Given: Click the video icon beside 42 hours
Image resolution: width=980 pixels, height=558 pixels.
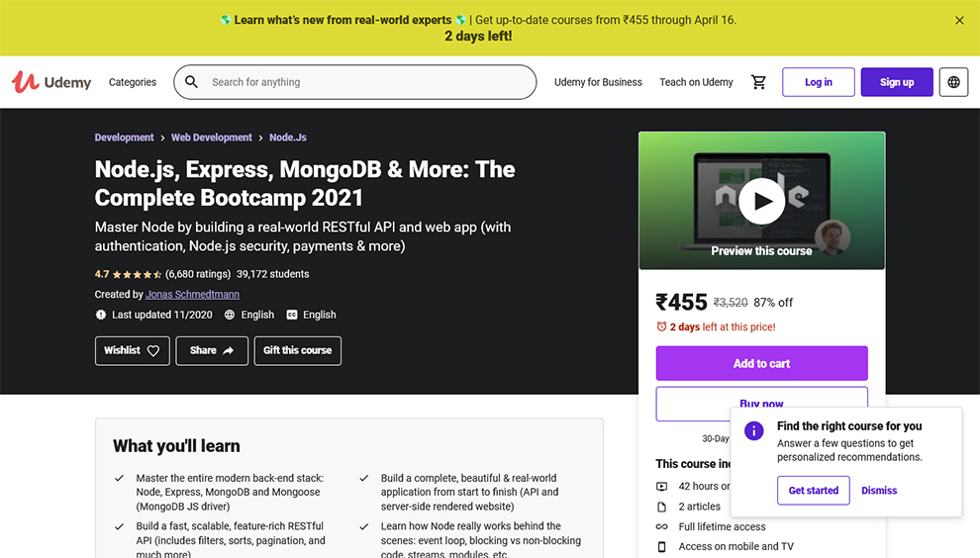Looking at the screenshot, I should tap(662, 486).
